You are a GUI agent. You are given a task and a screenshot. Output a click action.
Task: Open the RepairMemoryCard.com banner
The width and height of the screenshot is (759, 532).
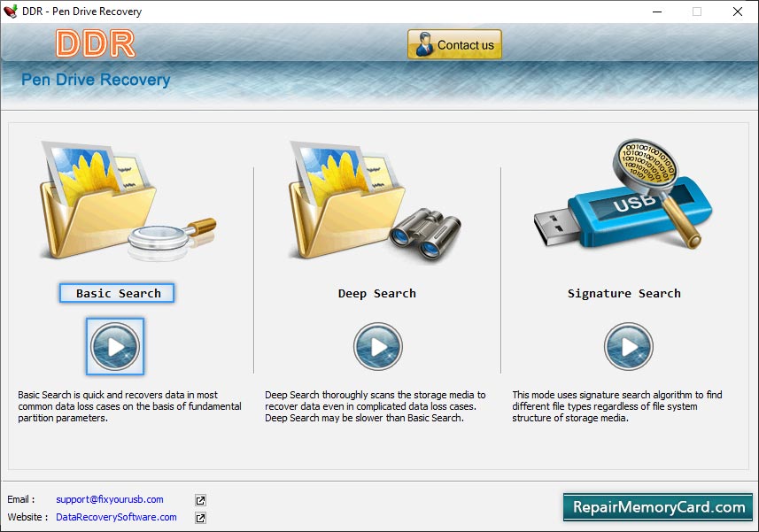(x=658, y=507)
